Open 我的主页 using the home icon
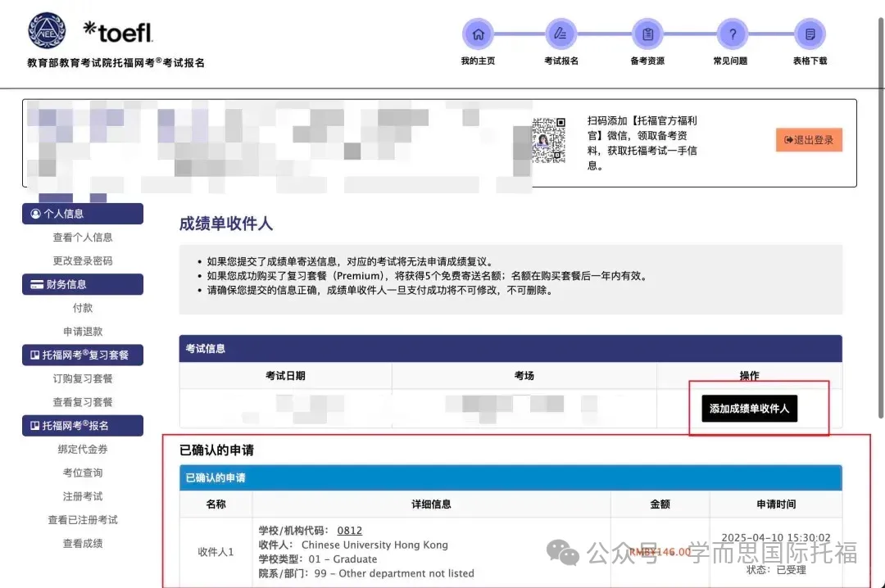The width and height of the screenshot is (885, 588). point(478,34)
